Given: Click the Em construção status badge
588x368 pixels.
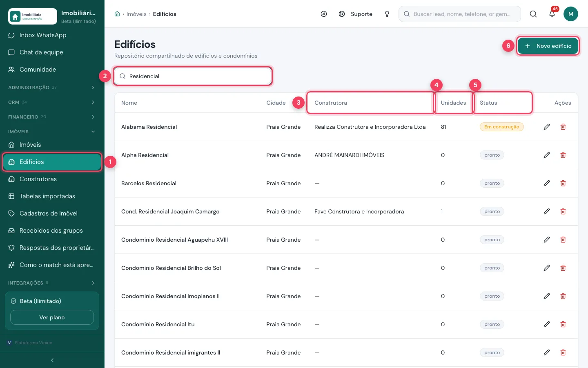Looking at the screenshot, I should click(501, 127).
